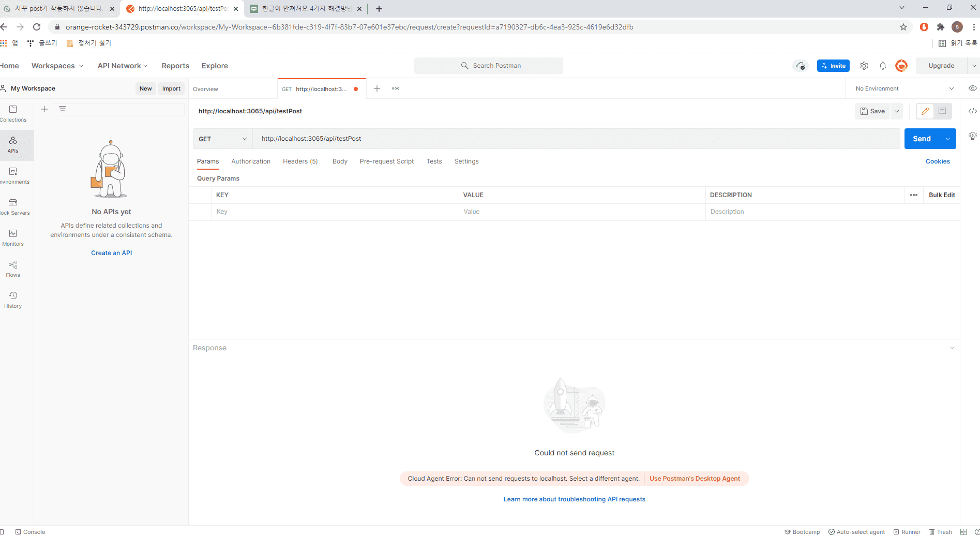980x535 pixels.
Task: Open the Headers (5) tab
Action: 300,161
